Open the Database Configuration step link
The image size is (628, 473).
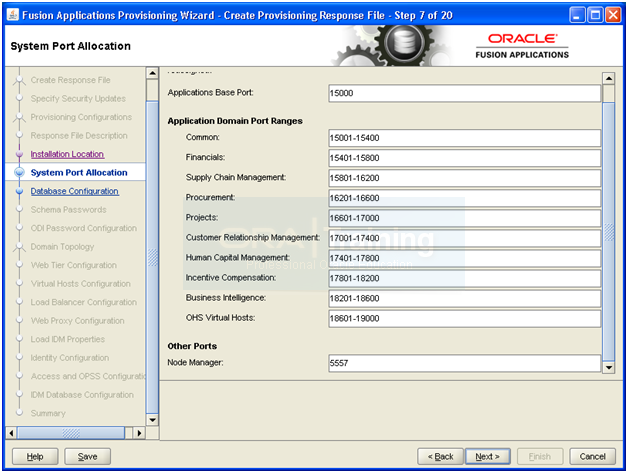click(x=74, y=191)
